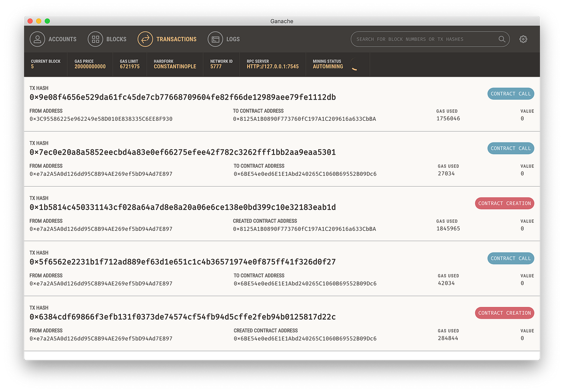This screenshot has height=392, width=564.
Task: Click the Blocks grid icon
Action: point(95,39)
